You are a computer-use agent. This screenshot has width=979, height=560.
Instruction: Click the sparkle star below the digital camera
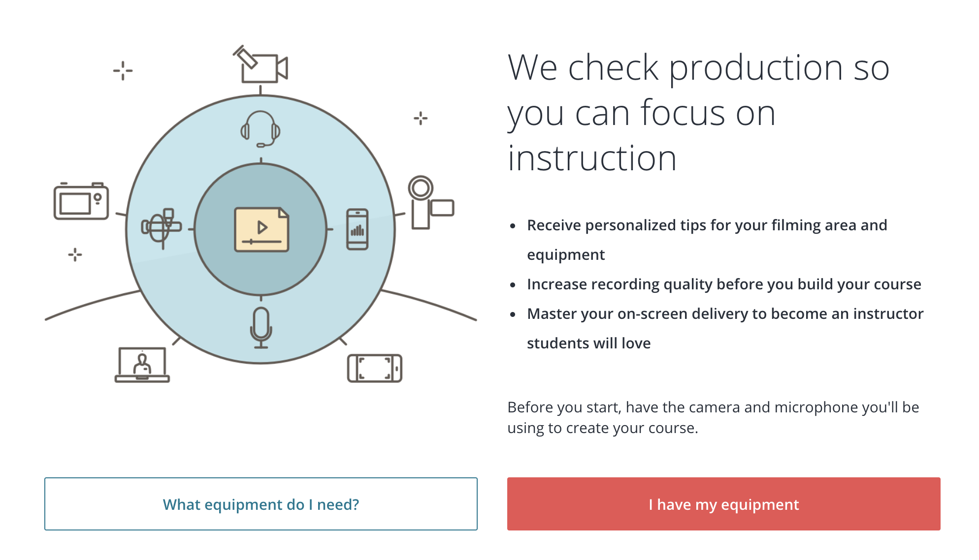point(75,254)
